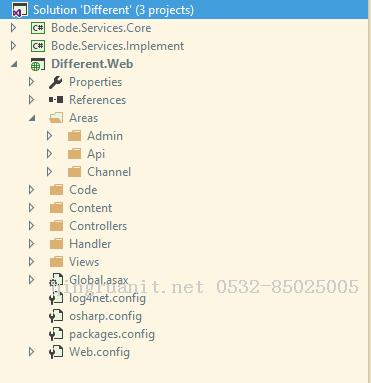Expand the Properties node
The image size is (371, 383).
click(31, 82)
